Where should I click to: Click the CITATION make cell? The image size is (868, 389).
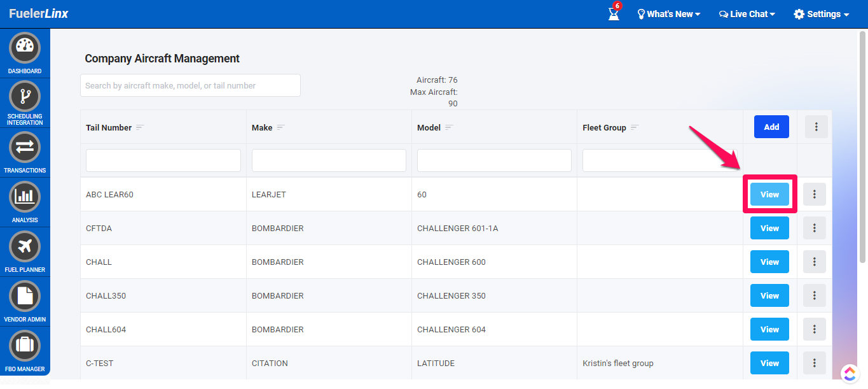pyautogui.click(x=329, y=363)
